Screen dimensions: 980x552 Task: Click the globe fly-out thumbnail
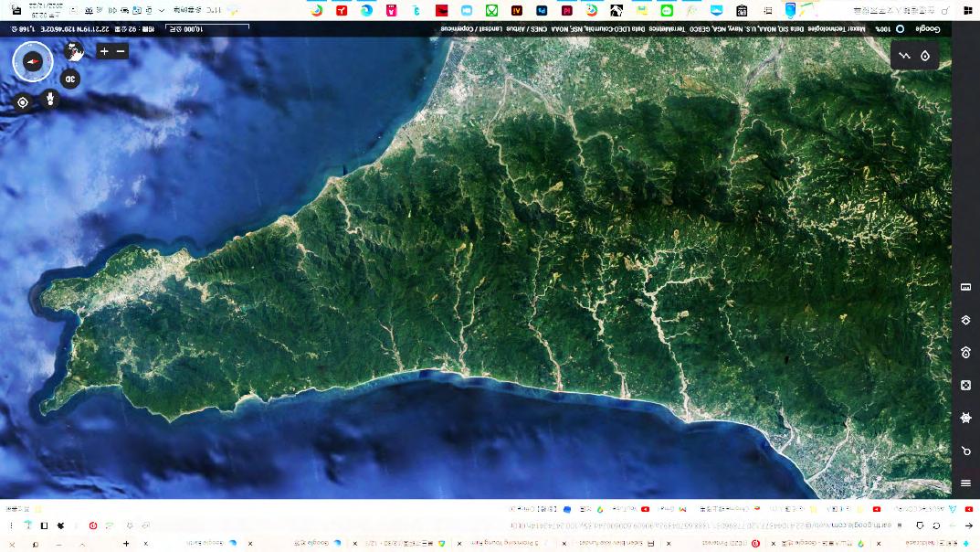(74, 51)
